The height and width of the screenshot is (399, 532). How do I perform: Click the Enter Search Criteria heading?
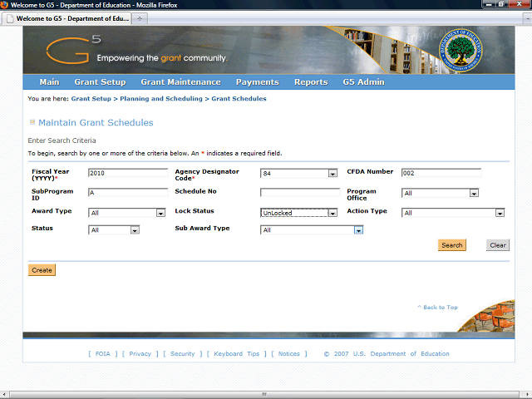click(62, 140)
